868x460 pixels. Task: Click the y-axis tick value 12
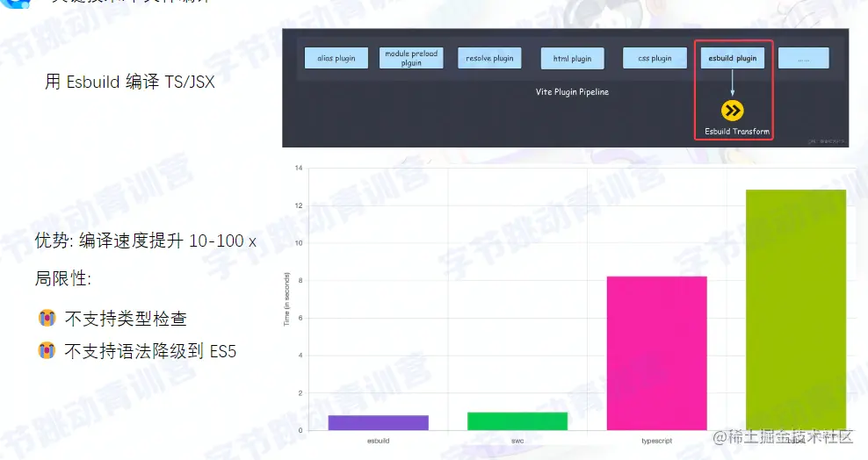pos(299,205)
